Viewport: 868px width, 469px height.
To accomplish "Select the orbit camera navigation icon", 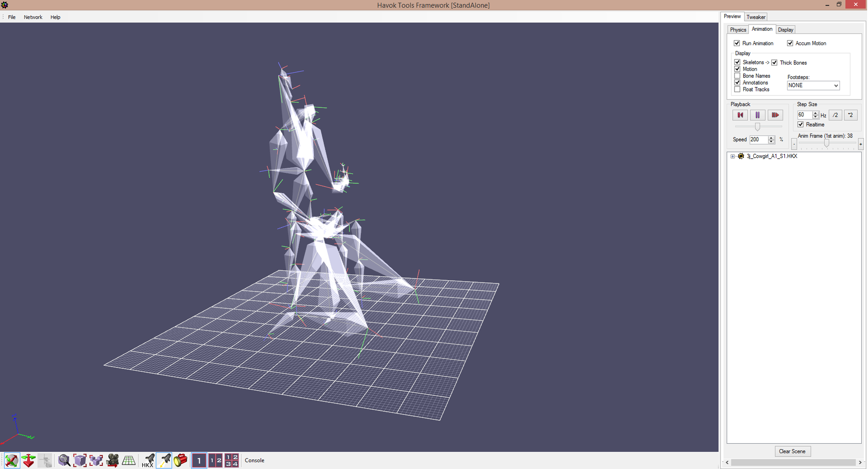I will 12,460.
